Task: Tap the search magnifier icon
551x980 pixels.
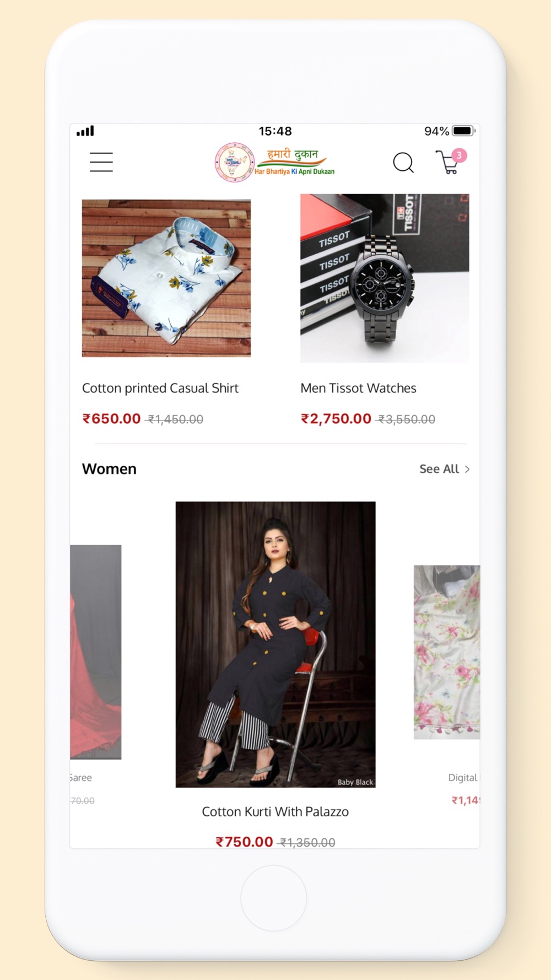Action: tap(403, 163)
